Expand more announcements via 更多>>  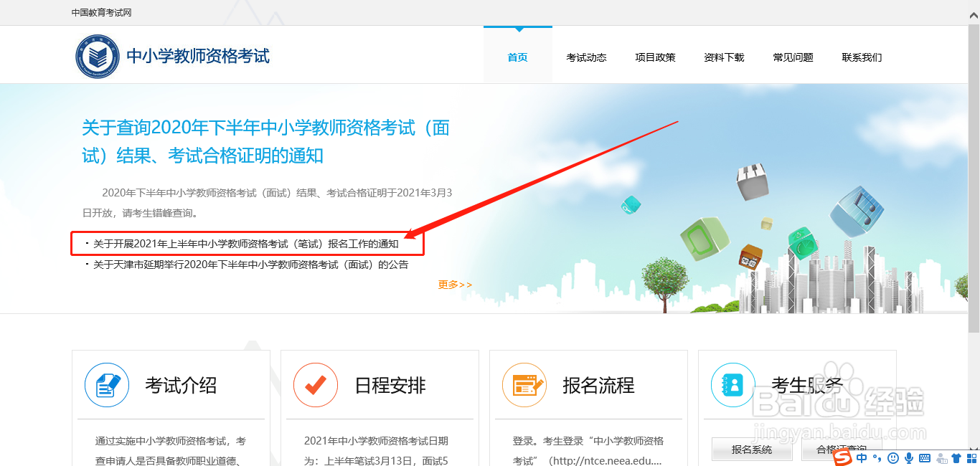(454, 284)
